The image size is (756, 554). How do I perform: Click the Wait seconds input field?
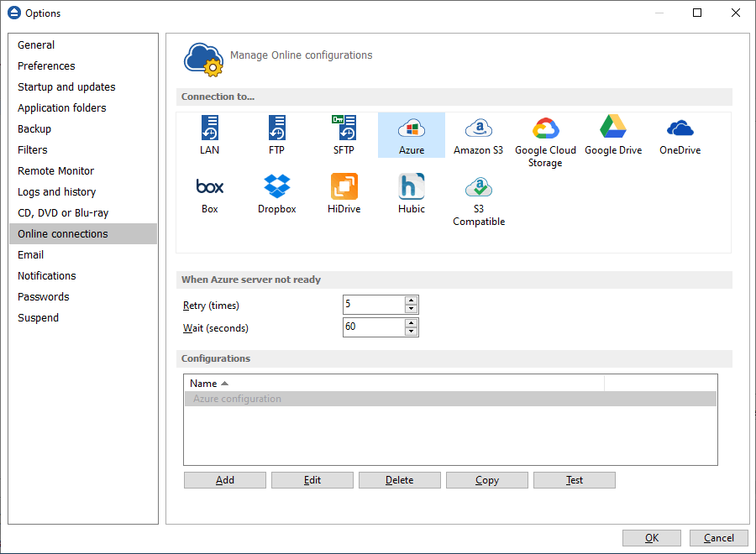[x=374, y=327]
